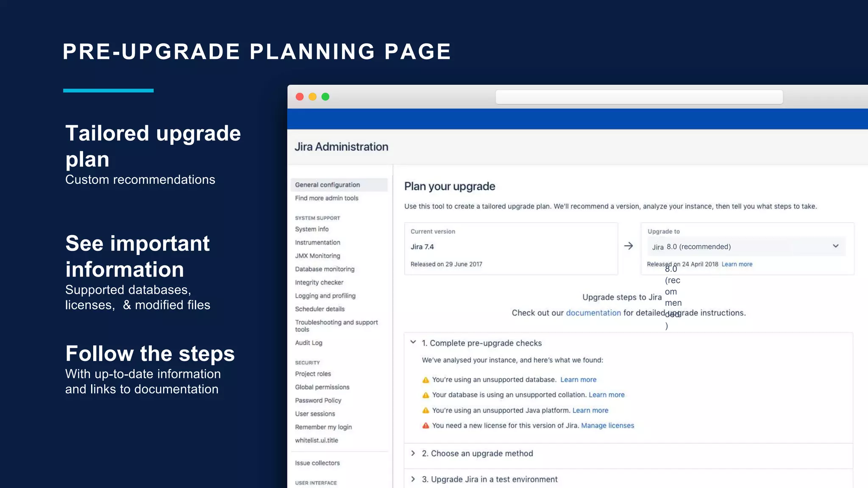Click Learn more for unsupported collation

pos(606,395)
